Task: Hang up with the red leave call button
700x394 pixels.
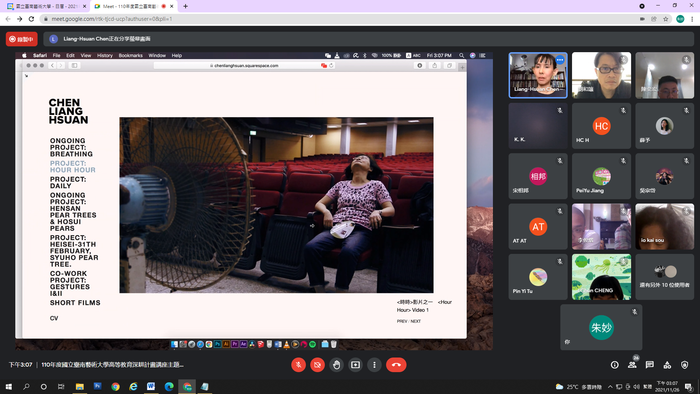Action: tap(396, 365)
